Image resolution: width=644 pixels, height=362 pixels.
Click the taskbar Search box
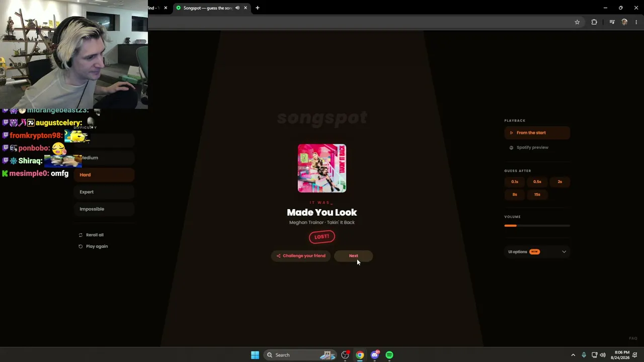[300, 355]
